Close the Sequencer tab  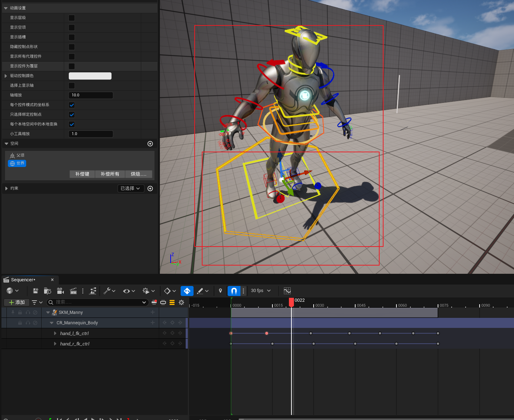(52, 280)
